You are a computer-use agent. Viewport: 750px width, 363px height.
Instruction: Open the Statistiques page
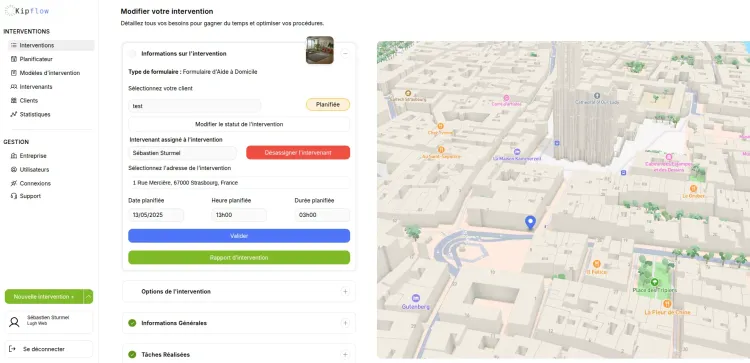tap(35, 115)
